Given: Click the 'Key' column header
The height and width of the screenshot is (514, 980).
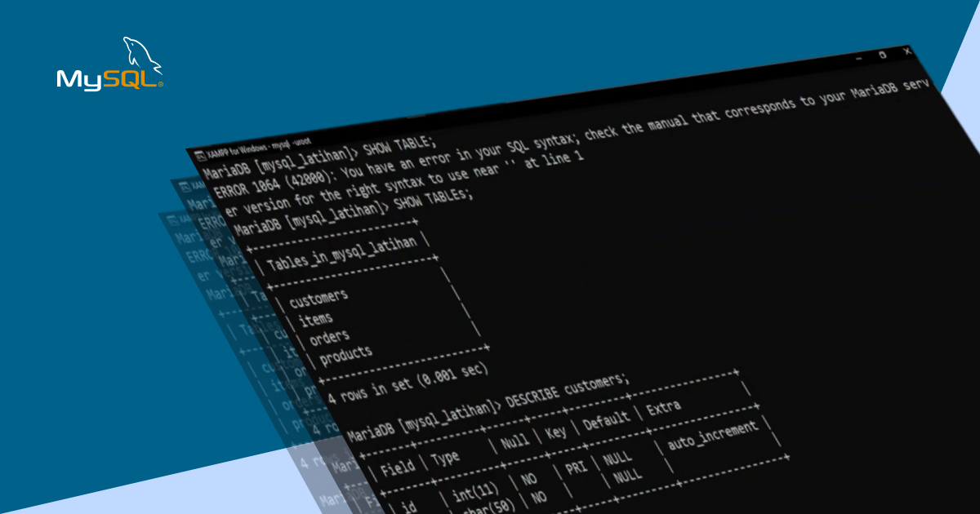Looking at the screenshot, I should point(556,431).
